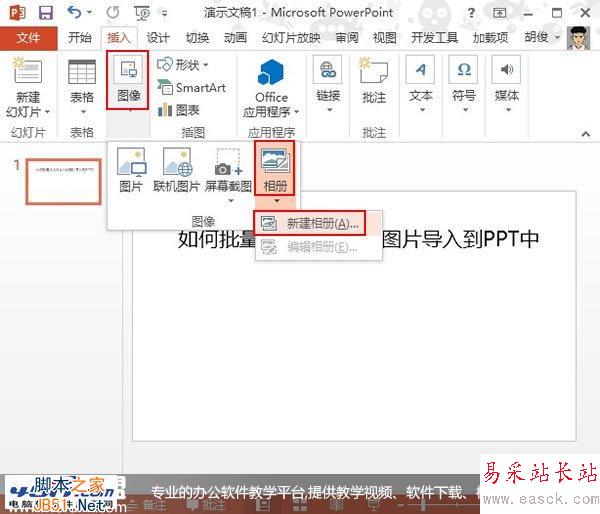Switch to the 幻灯片放映 tab

pyautogui.click(x=291, y=38)
